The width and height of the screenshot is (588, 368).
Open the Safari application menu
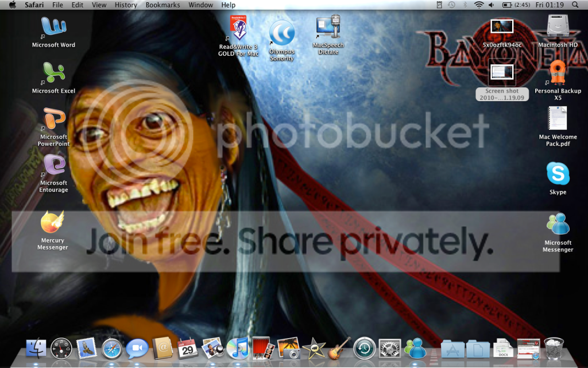(x=34, y=5)
